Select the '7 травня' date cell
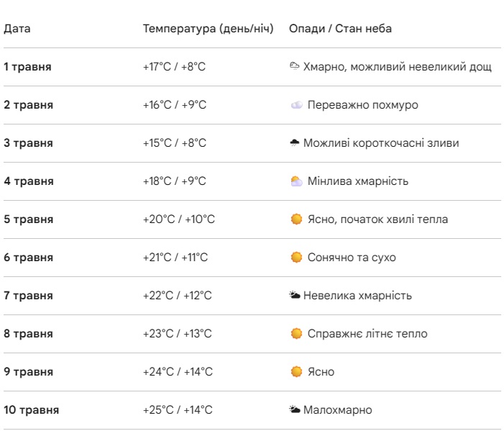 pos(28,296)
